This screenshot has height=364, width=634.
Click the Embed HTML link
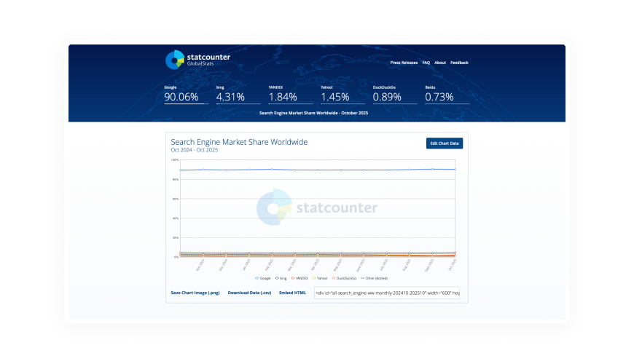[x=292, y=293]
